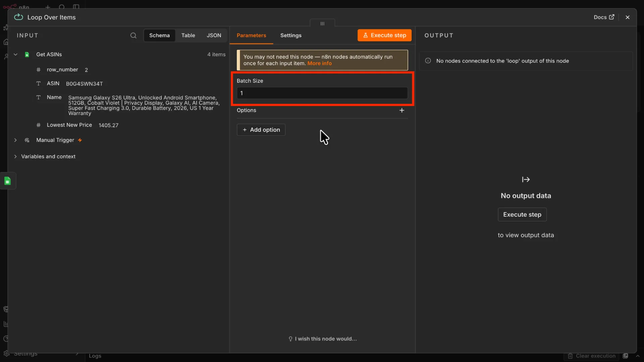
Task: Click the No output data arrow icon
Action: pyautogui.click(x=526, y=180)
